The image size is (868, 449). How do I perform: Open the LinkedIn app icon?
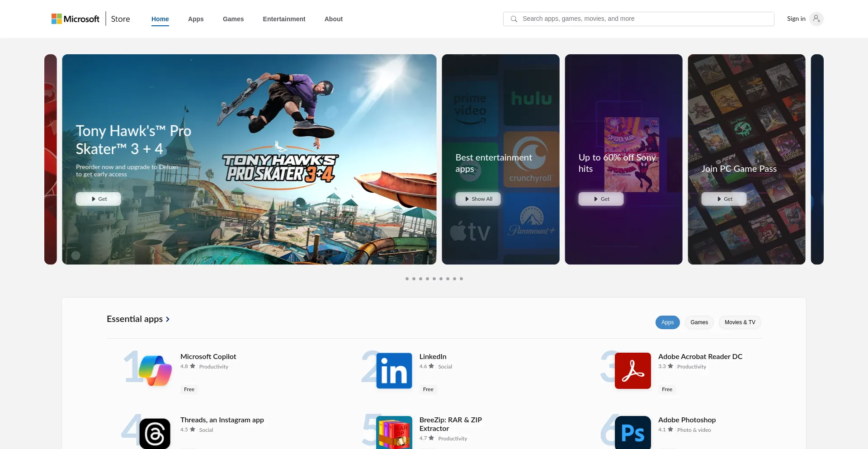(394, 371)
